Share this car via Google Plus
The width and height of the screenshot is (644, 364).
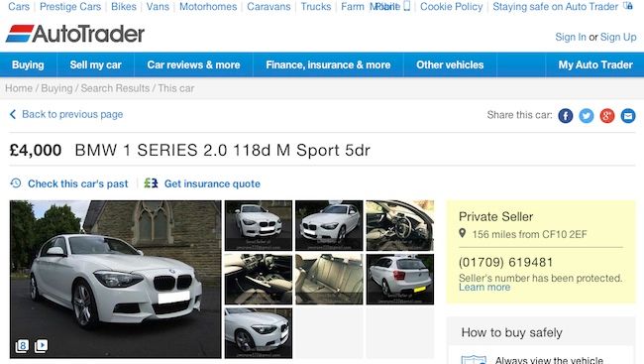tap(607, 116)
